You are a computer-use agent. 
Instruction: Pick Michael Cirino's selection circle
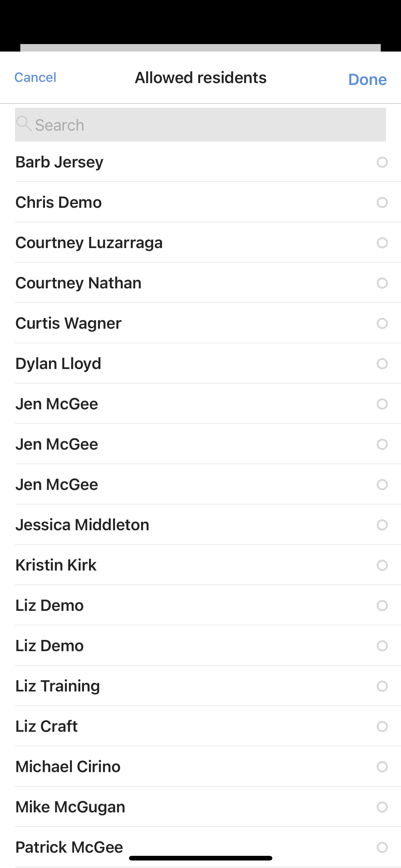coord(382,766)
